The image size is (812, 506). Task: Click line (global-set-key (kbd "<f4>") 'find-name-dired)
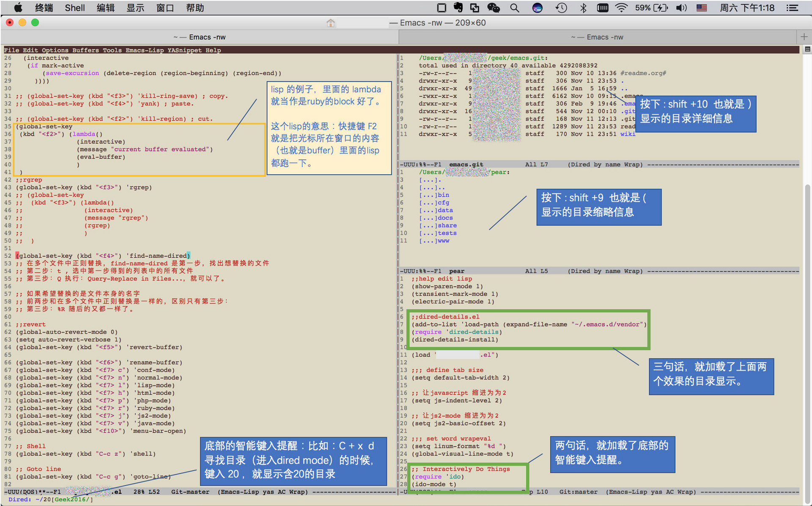pyautogui.click(x=103, y=256)
